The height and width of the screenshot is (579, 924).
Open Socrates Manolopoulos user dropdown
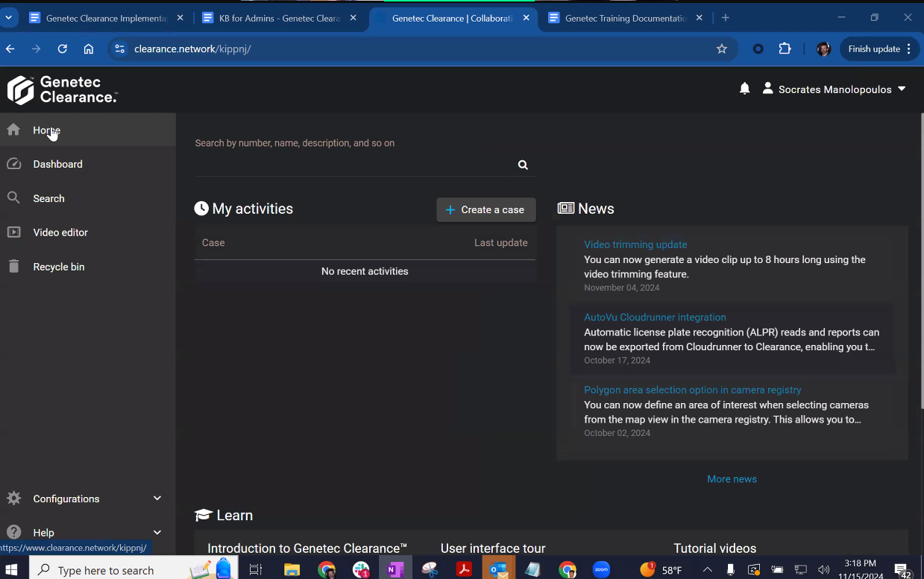[x=835, y=89]
